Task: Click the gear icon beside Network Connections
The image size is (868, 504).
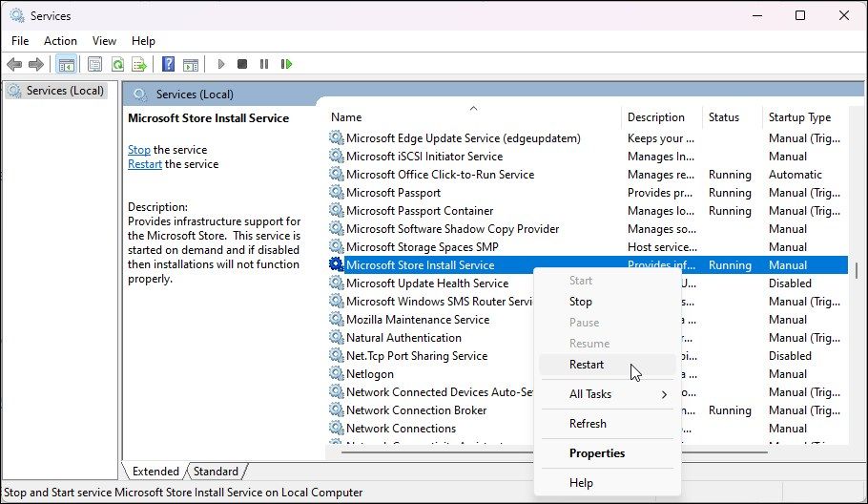Action: click(336, 429)
